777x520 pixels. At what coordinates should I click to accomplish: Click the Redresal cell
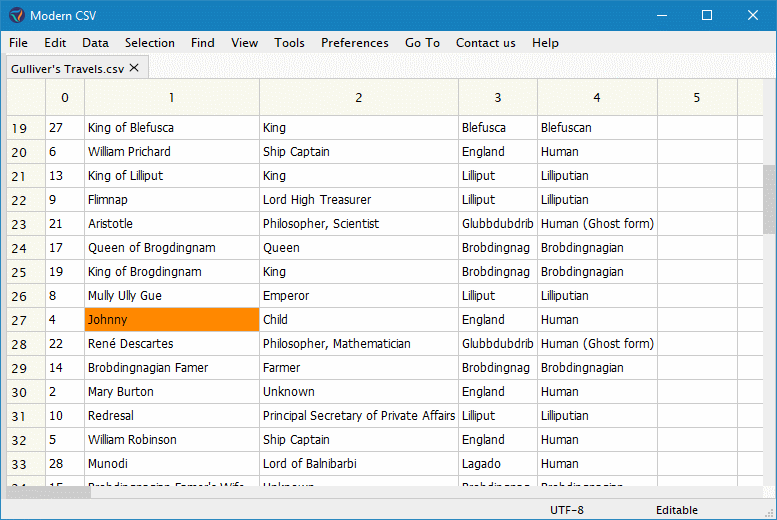tap(172, 416)
